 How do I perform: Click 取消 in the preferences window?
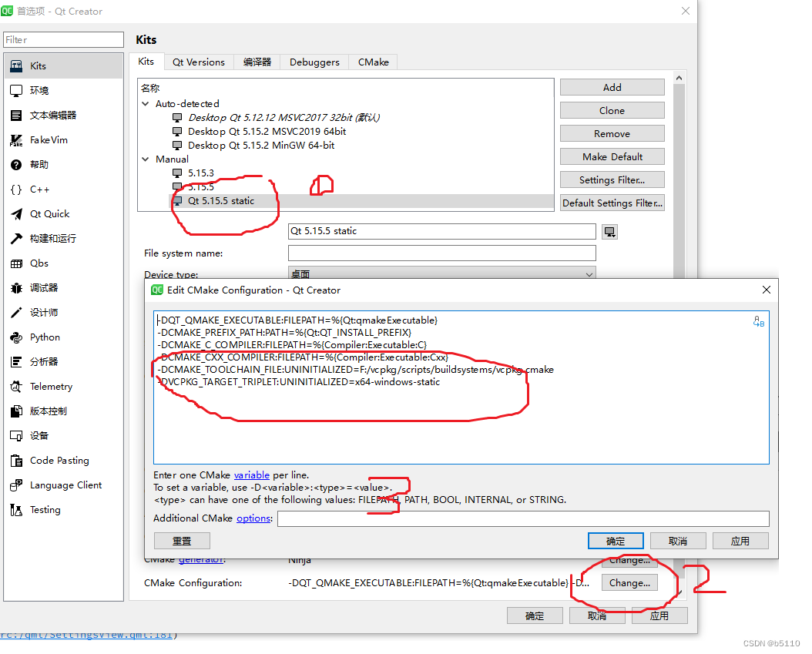coord(597,615)
